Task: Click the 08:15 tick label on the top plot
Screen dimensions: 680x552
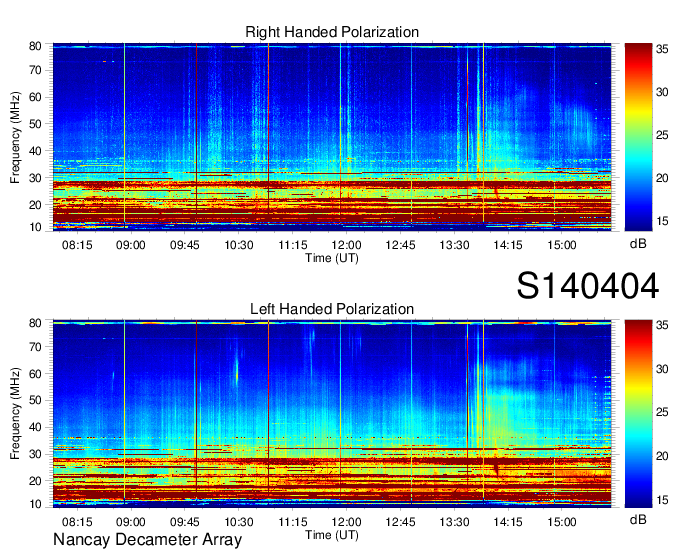Action: coord(77,245)
